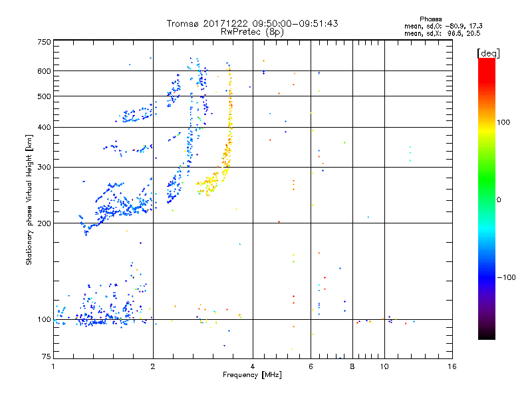The image size is (532, 399).
Task: Click the x-axis '1' tick label
Action: 53,366
